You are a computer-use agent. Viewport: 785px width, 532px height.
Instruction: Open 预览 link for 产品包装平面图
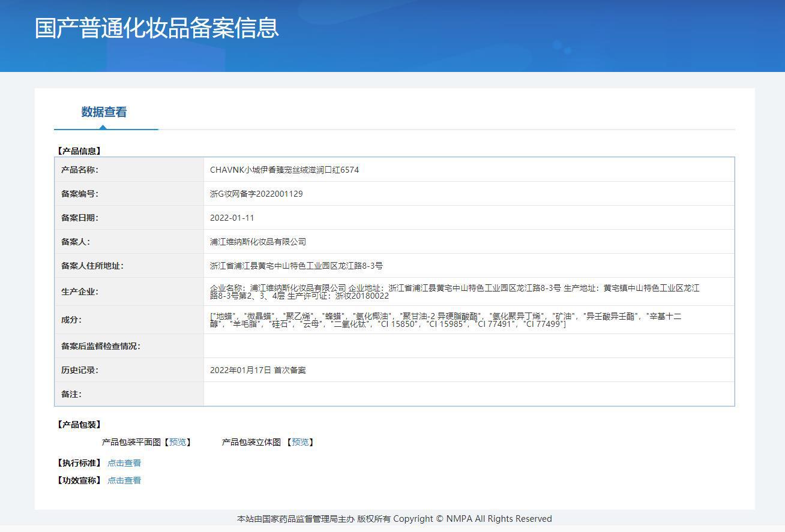coord(178,442)
